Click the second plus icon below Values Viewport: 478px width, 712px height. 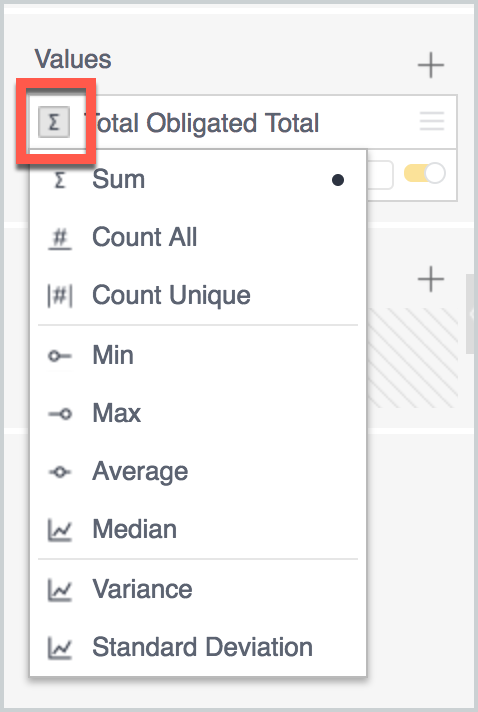click(430, 279)
